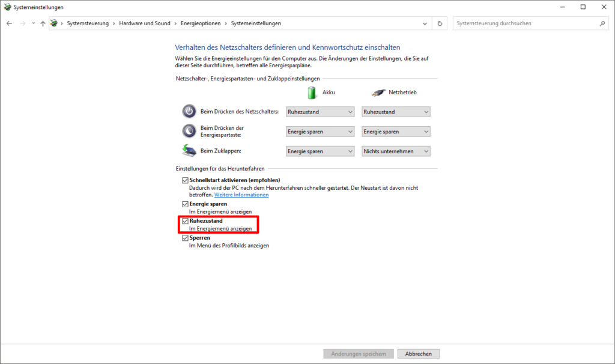Click the Abbrechen button
This screenshot has height=364, width=615.
point(418,354)
